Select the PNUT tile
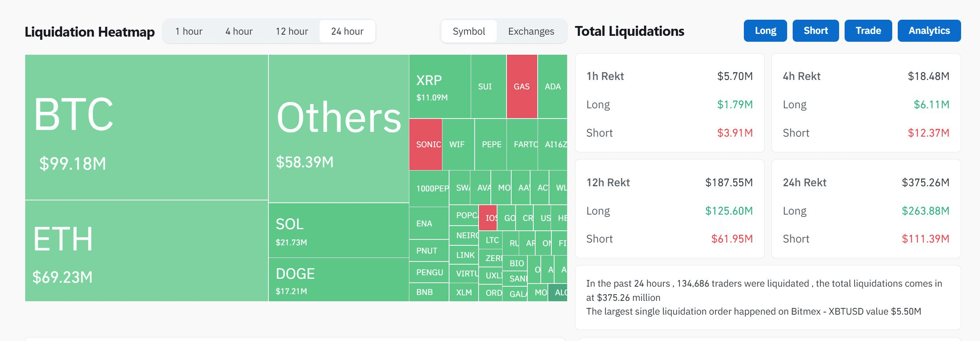This screenshot has height=341, width=980. pos(429,250)
